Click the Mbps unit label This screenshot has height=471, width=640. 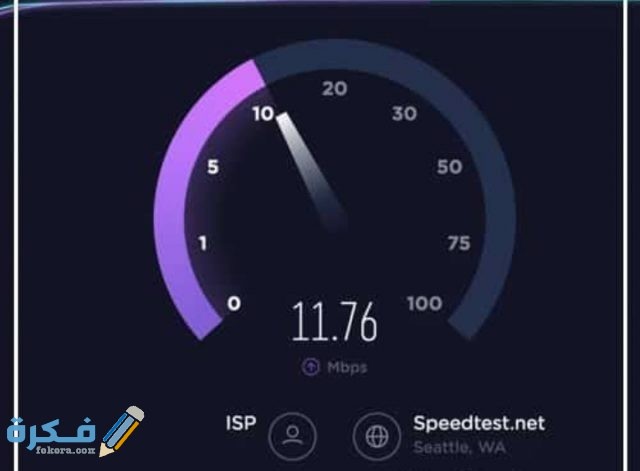(x=347, y=367)
